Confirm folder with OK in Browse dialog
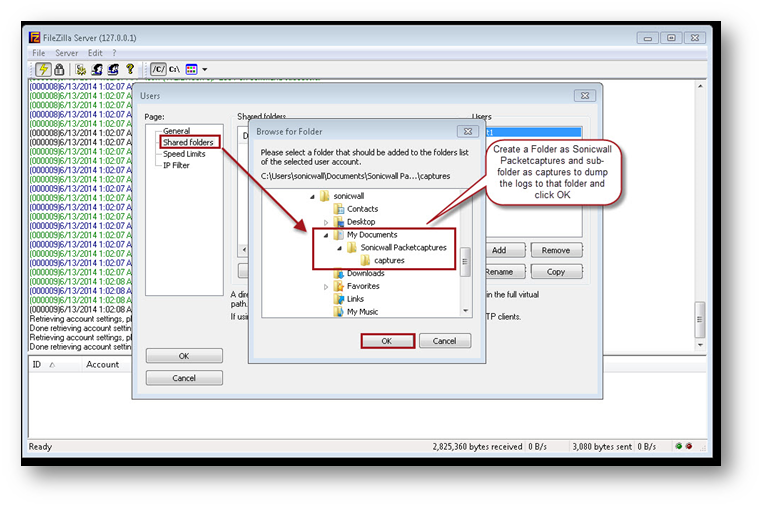763x508 pixels. click(387, 341)
